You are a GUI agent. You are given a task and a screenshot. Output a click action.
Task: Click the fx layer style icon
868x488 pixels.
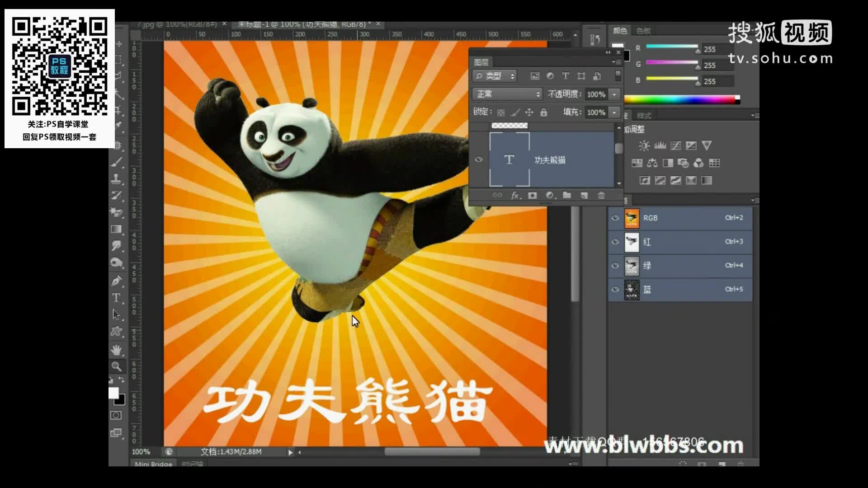515,195
